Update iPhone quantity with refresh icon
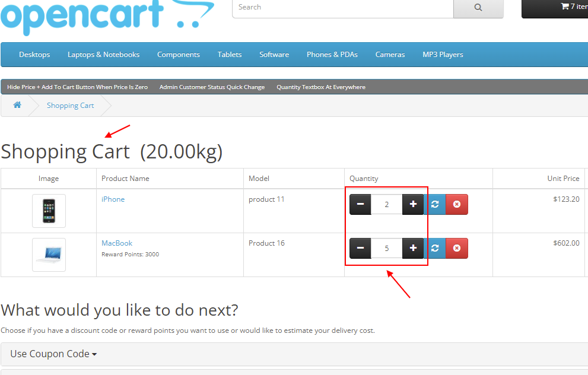588x375 pixels. click(x=435, y=204)
